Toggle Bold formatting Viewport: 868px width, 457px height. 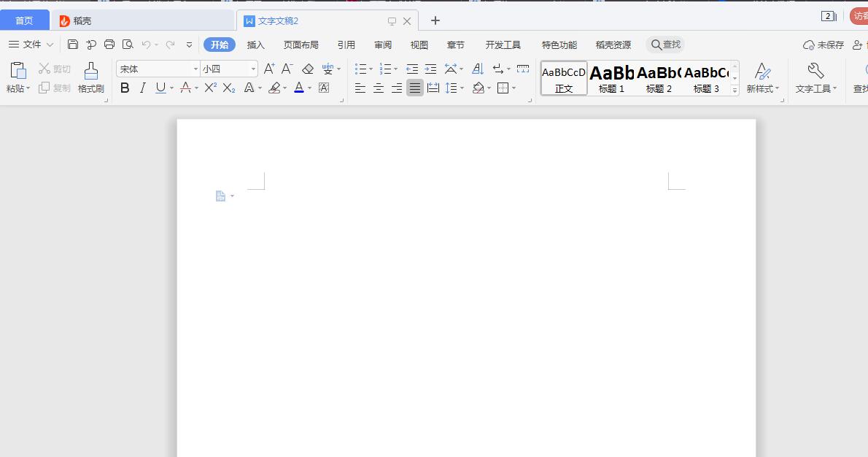125,88
